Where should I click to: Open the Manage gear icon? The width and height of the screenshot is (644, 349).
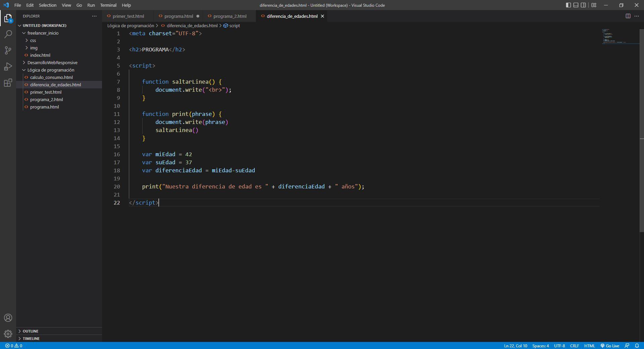click(x=8, y=334)
